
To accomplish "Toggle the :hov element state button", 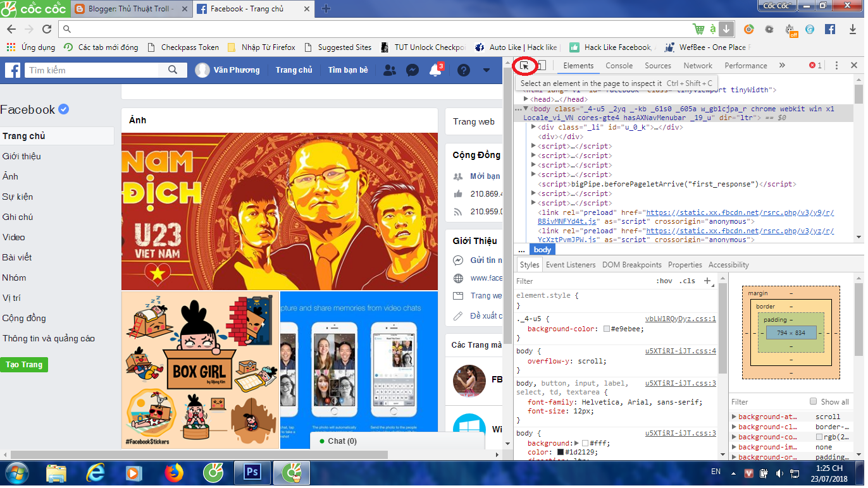I will coord(664,281).
